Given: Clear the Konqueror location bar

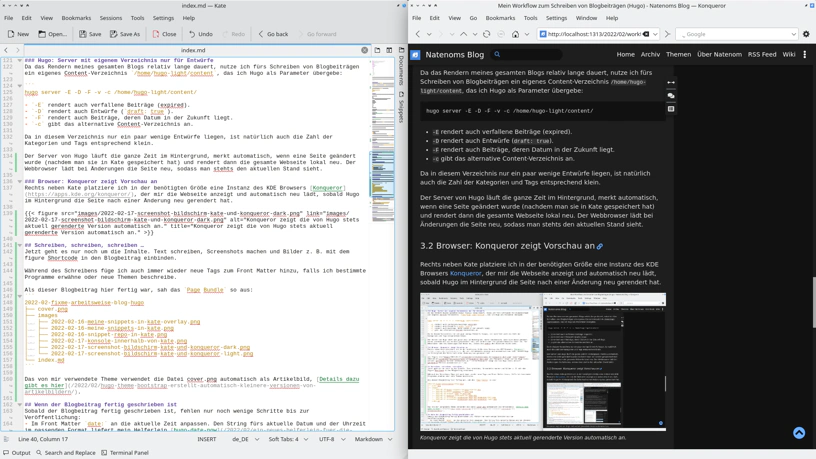Looking at the screenshot, I should pos(646,34).
